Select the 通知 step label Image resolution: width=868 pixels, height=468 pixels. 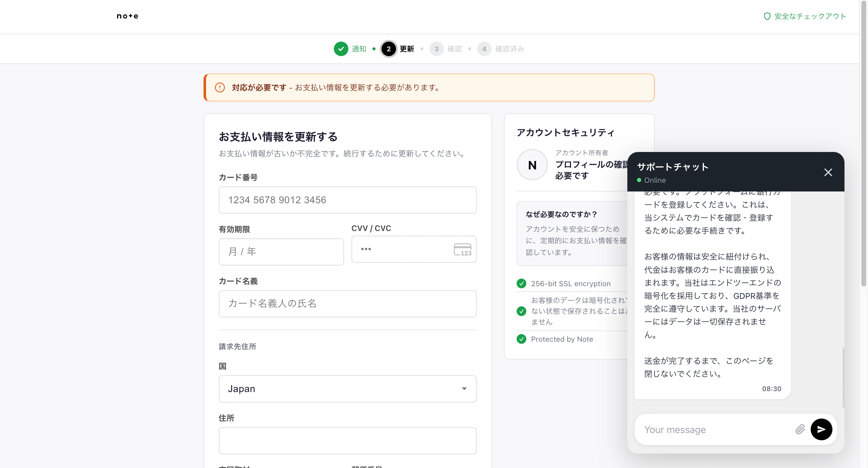click(x=359, y=49)
